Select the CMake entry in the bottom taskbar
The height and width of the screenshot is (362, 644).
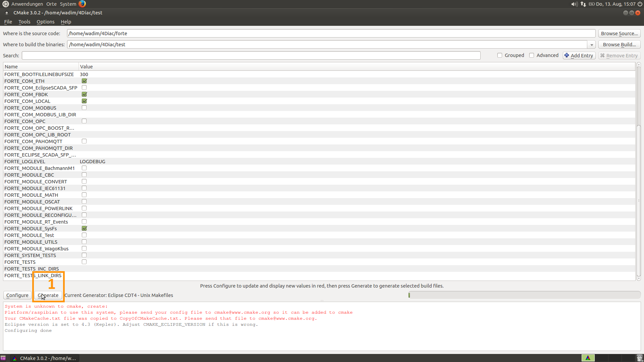pos(44,358)
